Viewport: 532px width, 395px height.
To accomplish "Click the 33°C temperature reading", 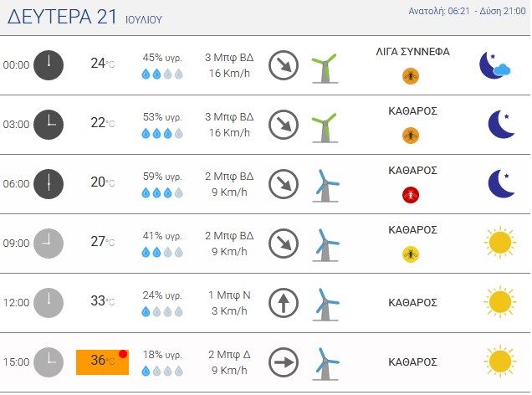I will click(102, 300).
